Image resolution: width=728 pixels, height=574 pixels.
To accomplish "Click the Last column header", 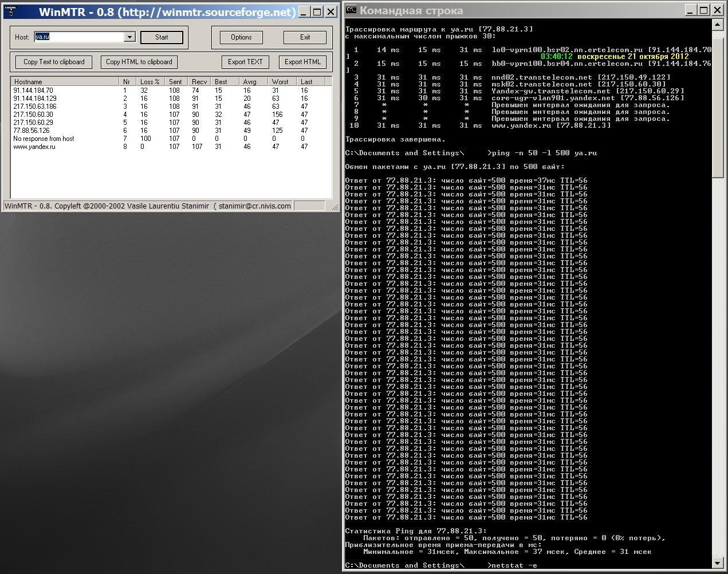I will coord(311,82).
